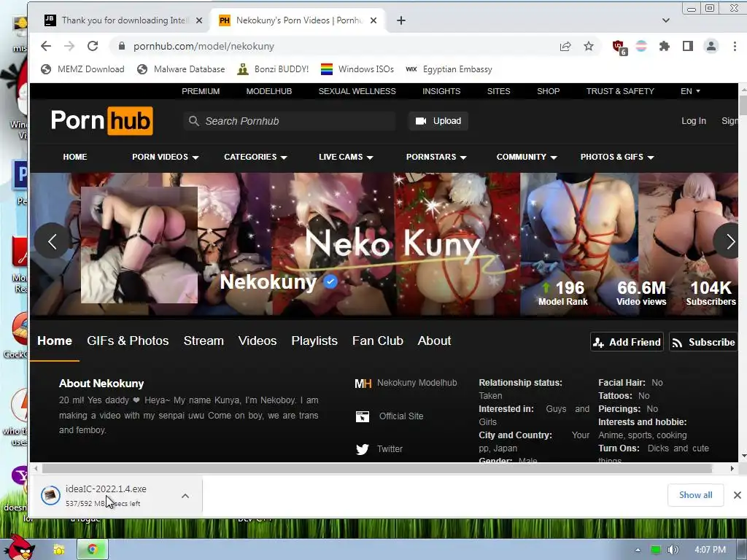This screenshot has width=747, height=560.
Task: Click the Chrome icon in the taskbar
Action: 93,550
